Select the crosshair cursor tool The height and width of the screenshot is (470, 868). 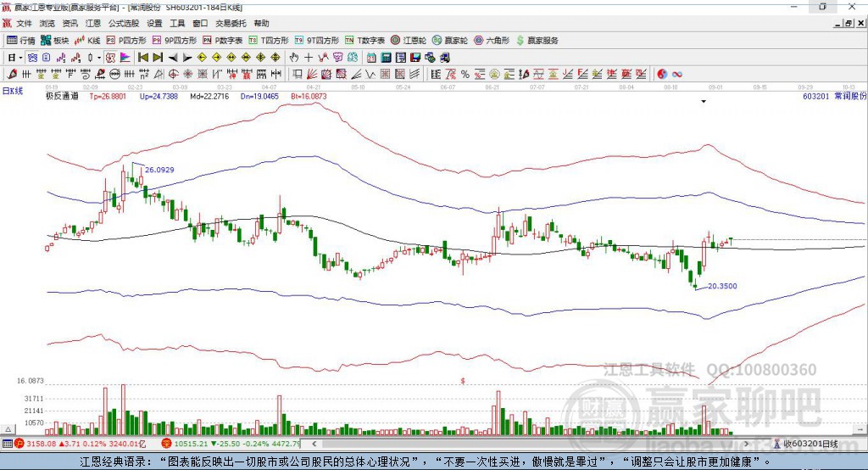click(x=309, y=58)
